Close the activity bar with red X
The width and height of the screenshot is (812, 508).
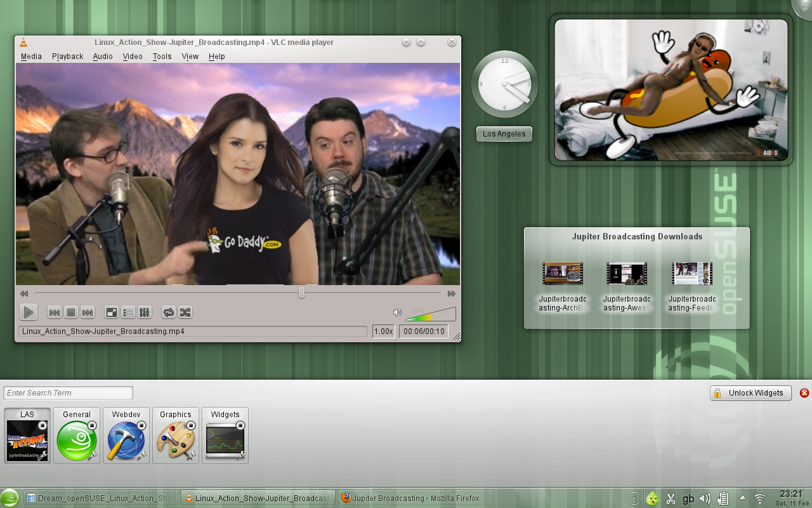pos(804,393)
